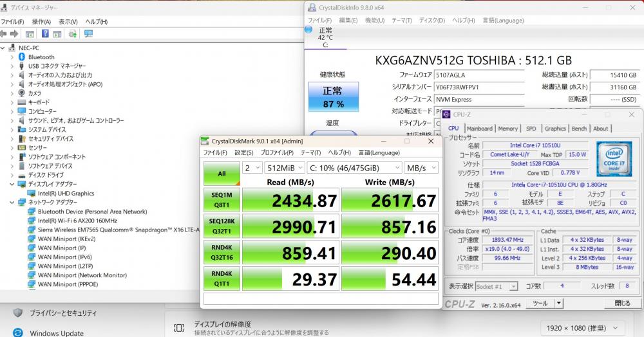Viewport: 644px width, 337px height.
Task: Select WAN Miniport (PPPOE) entry
Action: pos(68,284)
